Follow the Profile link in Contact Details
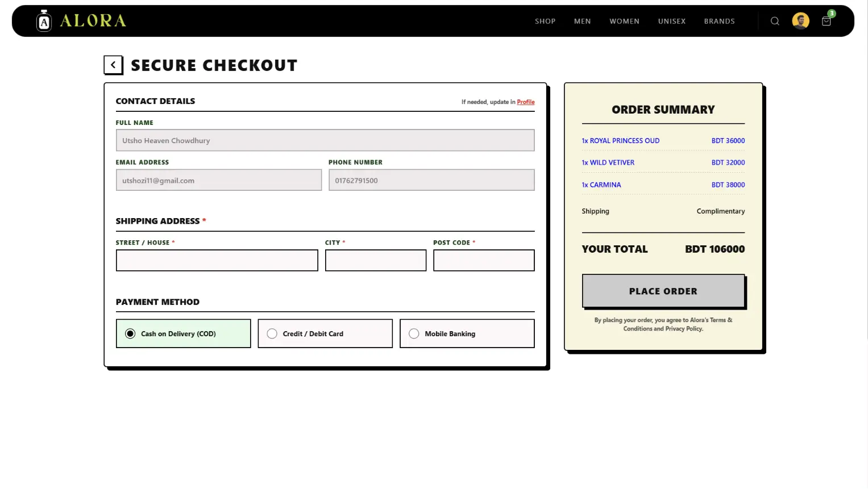Viewport: 868px width, 489px height. (x=525, y=102)
